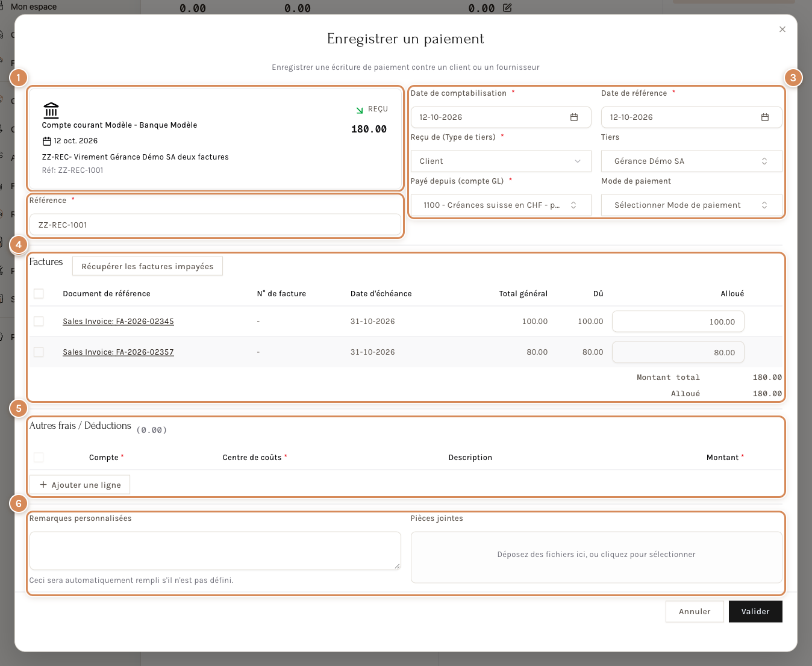Click Mon espace in the background sidebar
Screen dimensions: 812x666
(x=34, y=7)
